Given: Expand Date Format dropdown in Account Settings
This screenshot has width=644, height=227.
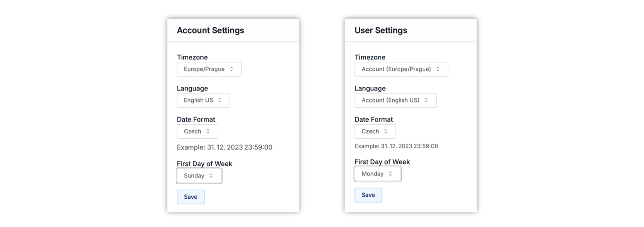Looking at the screenshot, I should point(197,132).
